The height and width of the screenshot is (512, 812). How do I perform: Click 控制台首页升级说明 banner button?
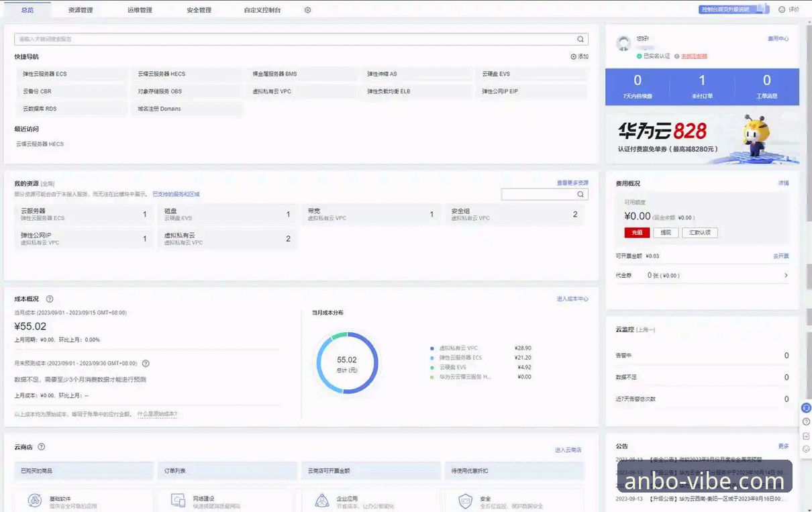click(x=733, y=9)
